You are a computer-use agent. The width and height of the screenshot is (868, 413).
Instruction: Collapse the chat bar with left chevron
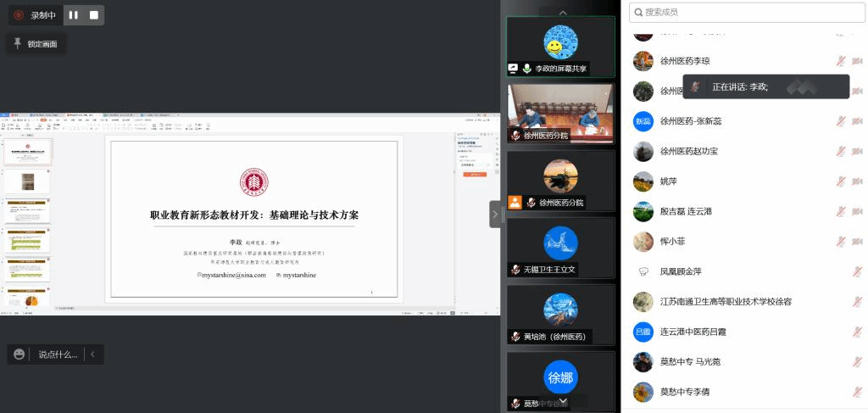point(92,354)
